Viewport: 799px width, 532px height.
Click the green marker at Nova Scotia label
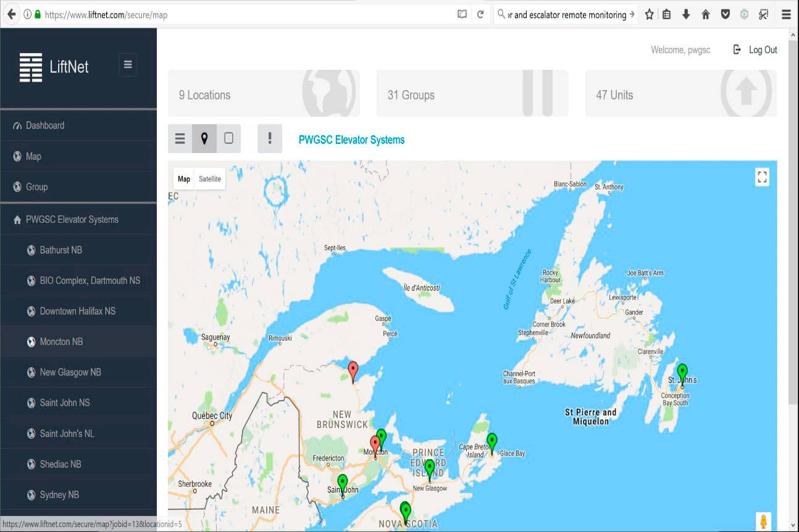(x=406, y=512)
